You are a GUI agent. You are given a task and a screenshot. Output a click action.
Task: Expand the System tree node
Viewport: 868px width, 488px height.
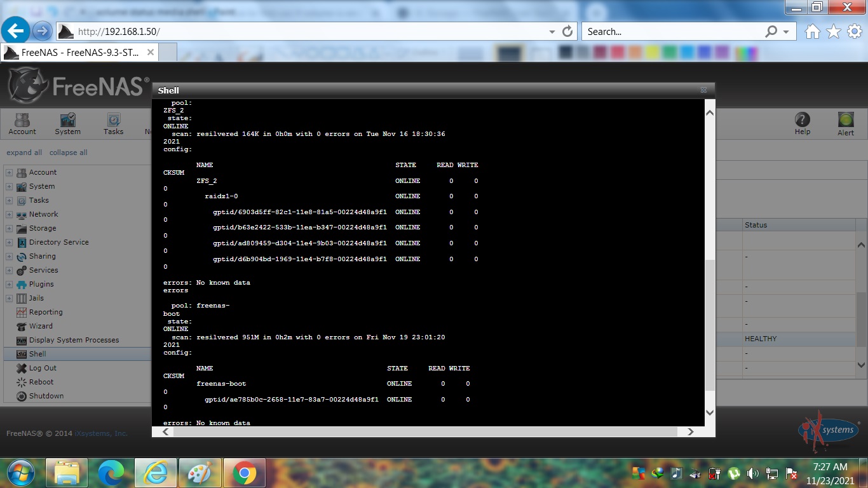pyautogui.click(x=9, y=186)
